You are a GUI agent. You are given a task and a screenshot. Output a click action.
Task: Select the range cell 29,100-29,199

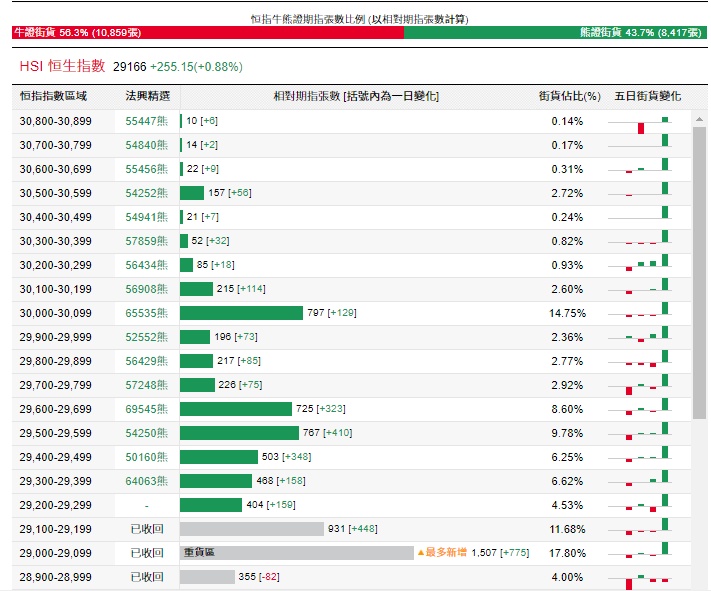[55, 529]
